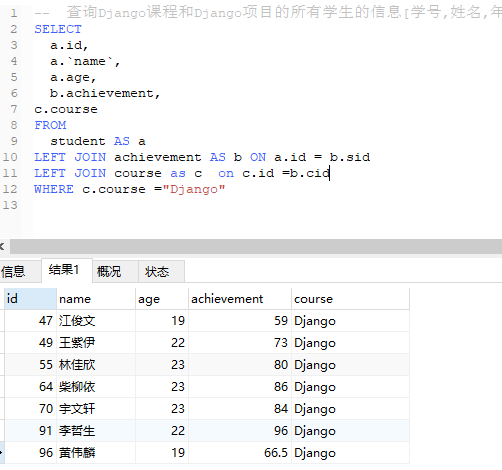Image resolution: width=502 pixels, height=470 pixels.
Task: Select the row indicator for id 96
Action: [x=2, y=453]
